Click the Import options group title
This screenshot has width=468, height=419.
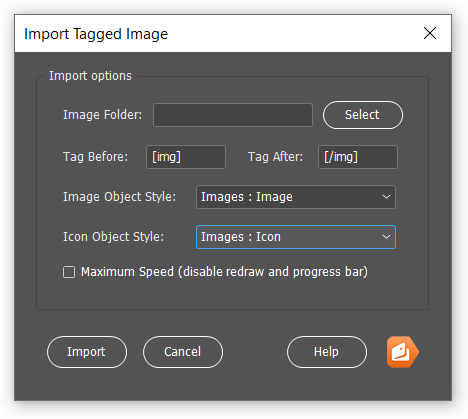(90, 76)
